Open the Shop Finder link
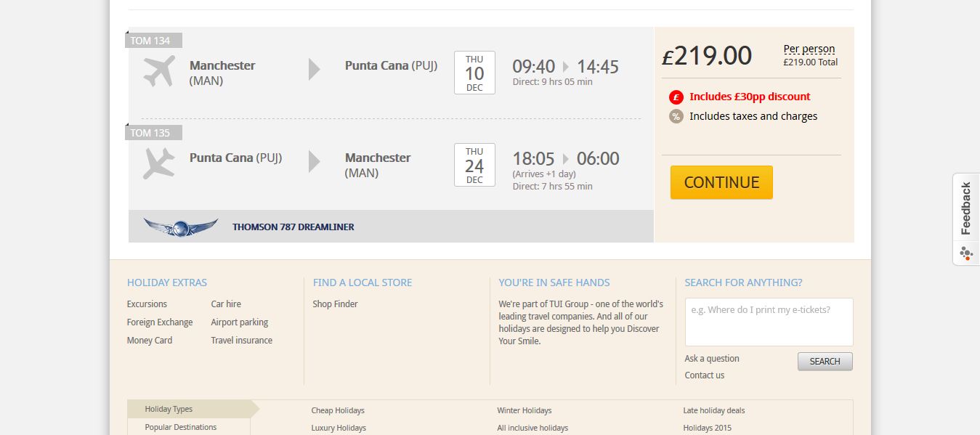The image size is (980, 435). [335, 304]
